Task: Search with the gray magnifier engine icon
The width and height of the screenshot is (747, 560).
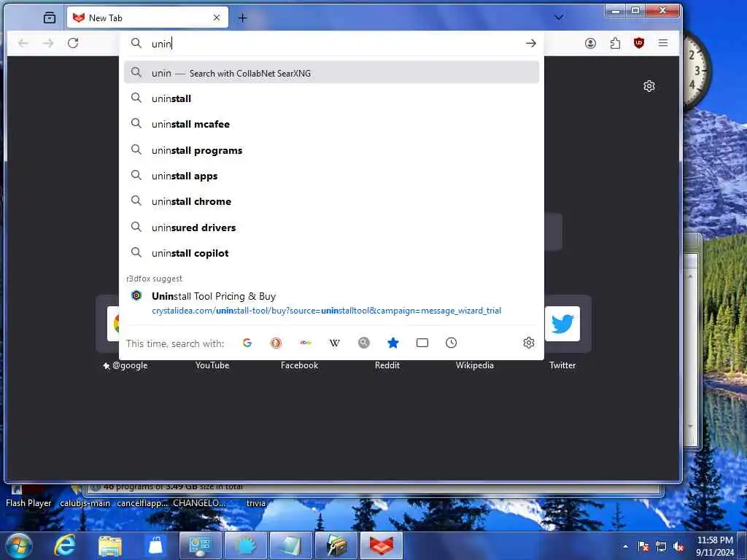Action: pos(363,343)
